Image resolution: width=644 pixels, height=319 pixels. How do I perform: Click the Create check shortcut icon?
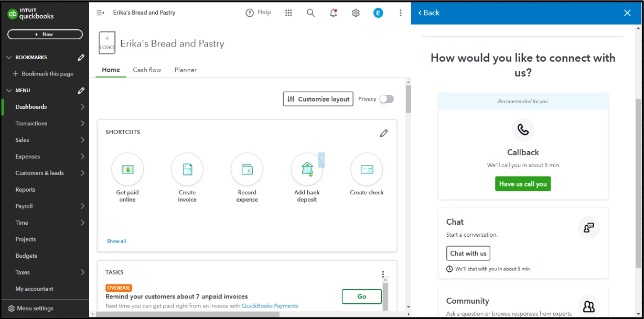pos(367,169)
